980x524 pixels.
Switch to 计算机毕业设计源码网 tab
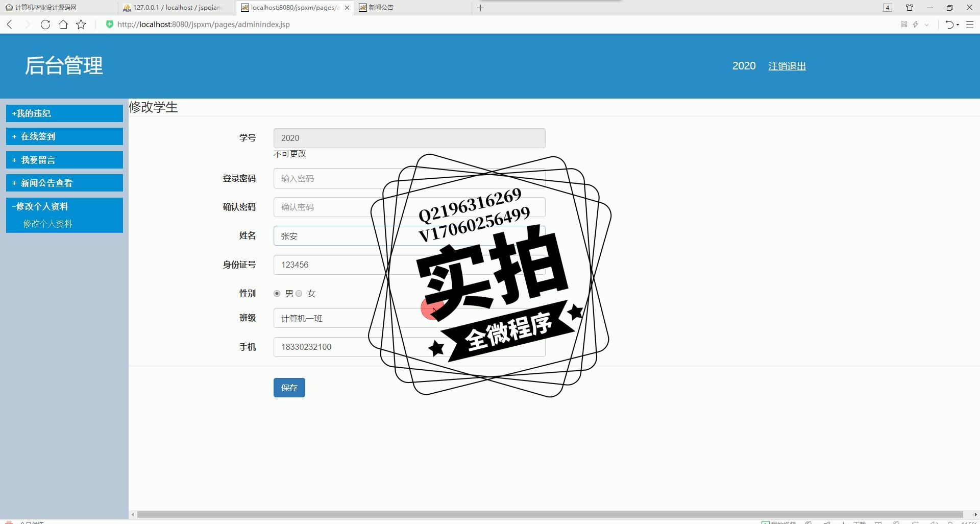tap(59, 8)
